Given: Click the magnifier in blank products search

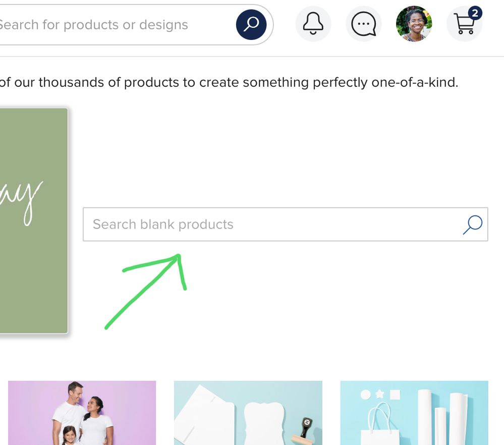Looking at the screenshot, I should coord(472,225).
